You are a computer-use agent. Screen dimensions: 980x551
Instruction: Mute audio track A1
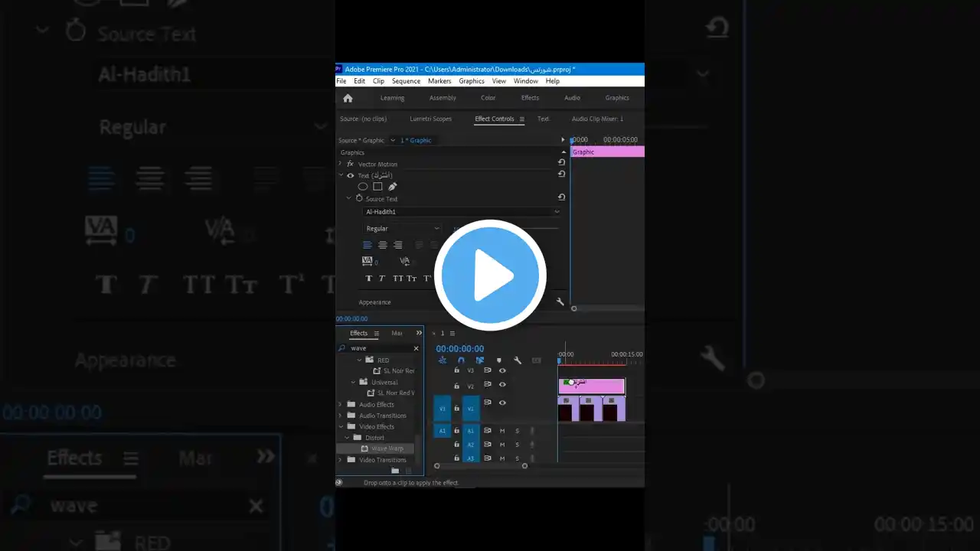coord(502,431)
